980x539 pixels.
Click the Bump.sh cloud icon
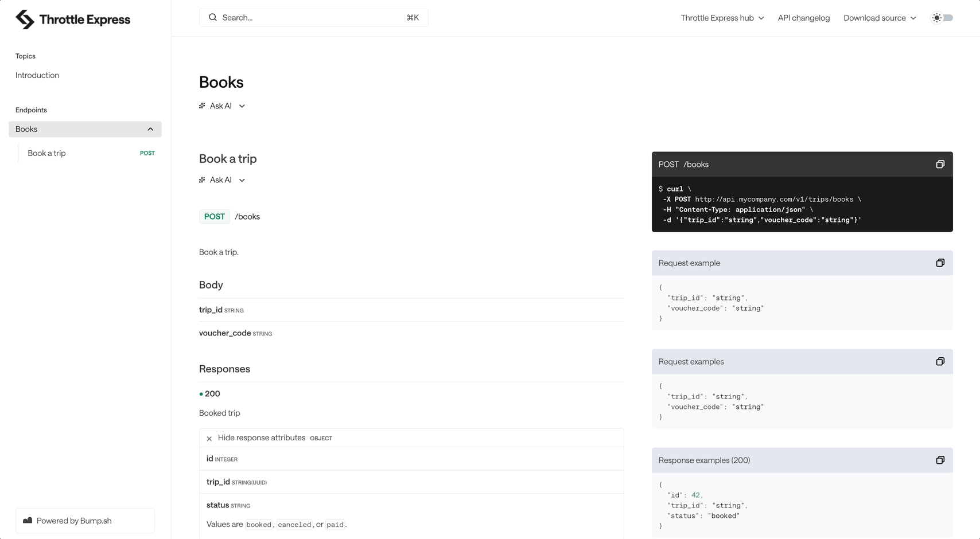28,520
